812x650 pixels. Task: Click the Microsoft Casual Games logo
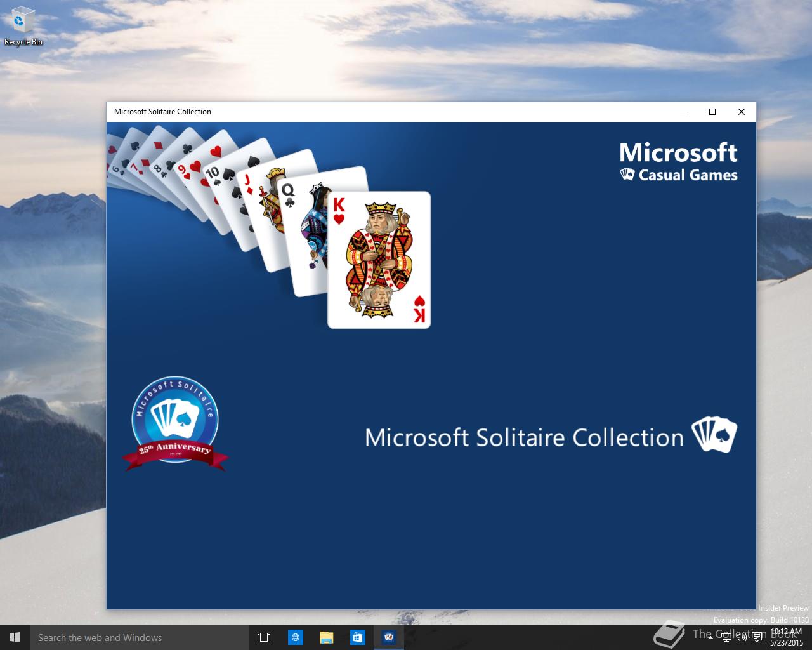tap(678, 162)
